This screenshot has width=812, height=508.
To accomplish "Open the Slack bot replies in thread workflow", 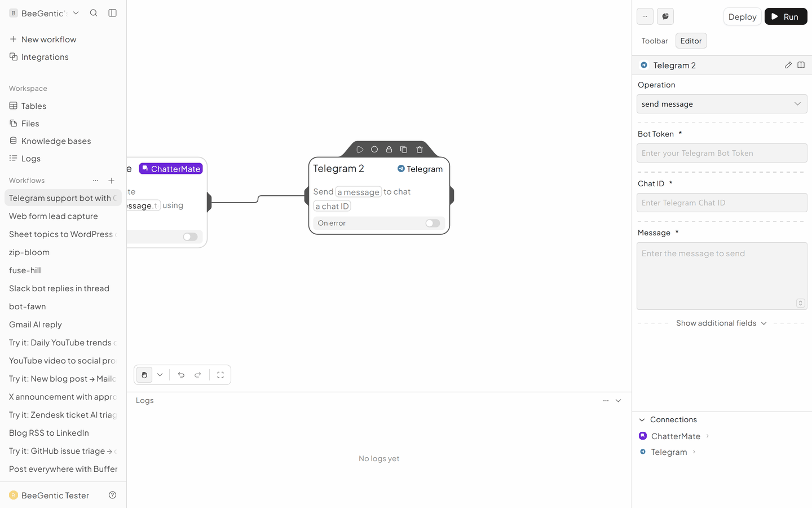I will point(63,288).
